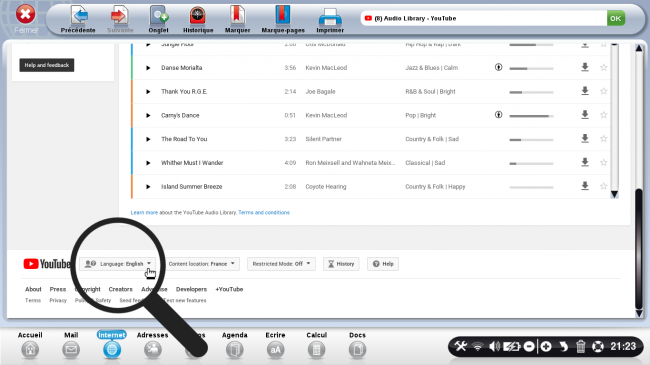650x365 pixels.
Task: Click attribution icon for Carny's Dance
Action: [499, 115]
